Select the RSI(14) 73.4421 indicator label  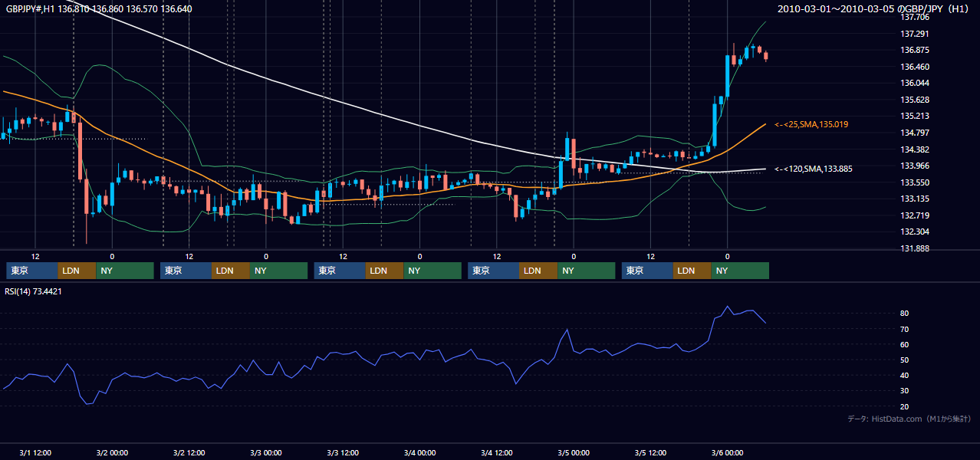pyautogui.click(x=33, y=291)
